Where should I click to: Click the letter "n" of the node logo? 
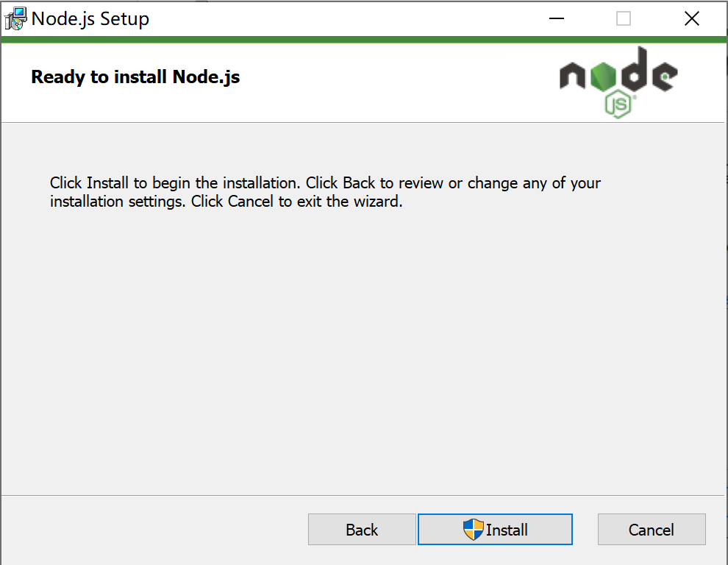573,77
